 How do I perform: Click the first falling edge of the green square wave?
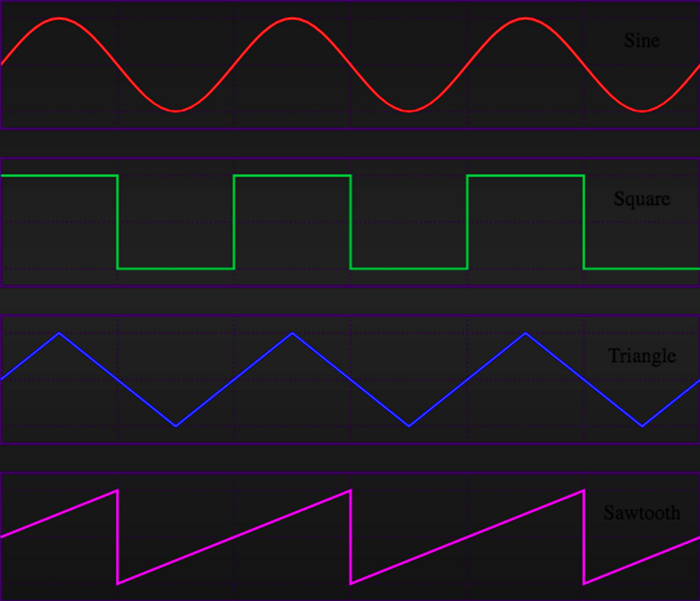(118, 222)
